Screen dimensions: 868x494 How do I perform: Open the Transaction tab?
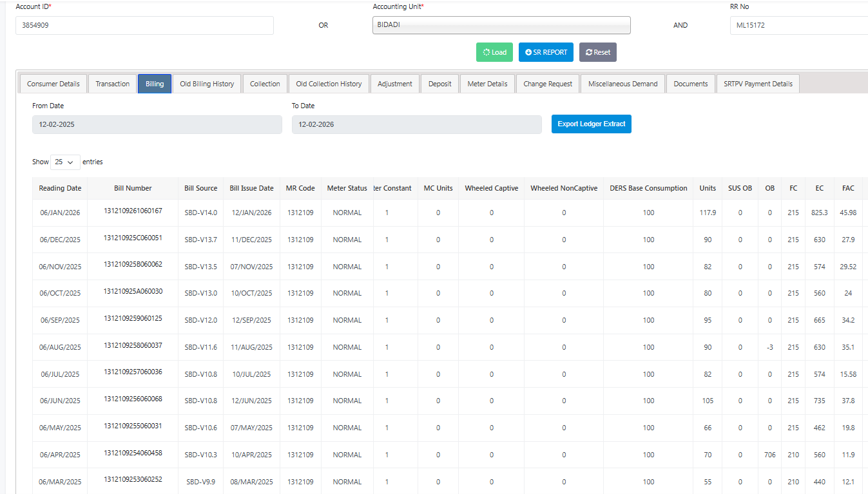tap(112, 84)
